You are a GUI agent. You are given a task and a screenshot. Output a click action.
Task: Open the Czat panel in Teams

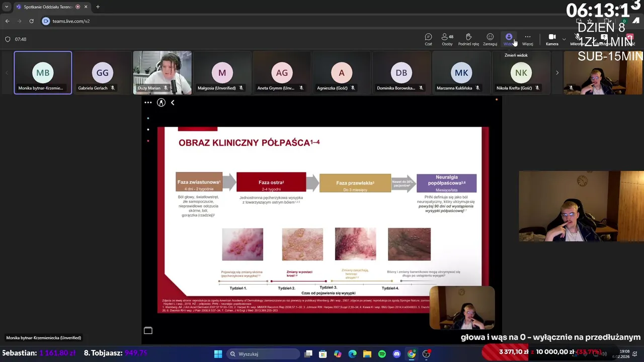(x=428, y=39)
